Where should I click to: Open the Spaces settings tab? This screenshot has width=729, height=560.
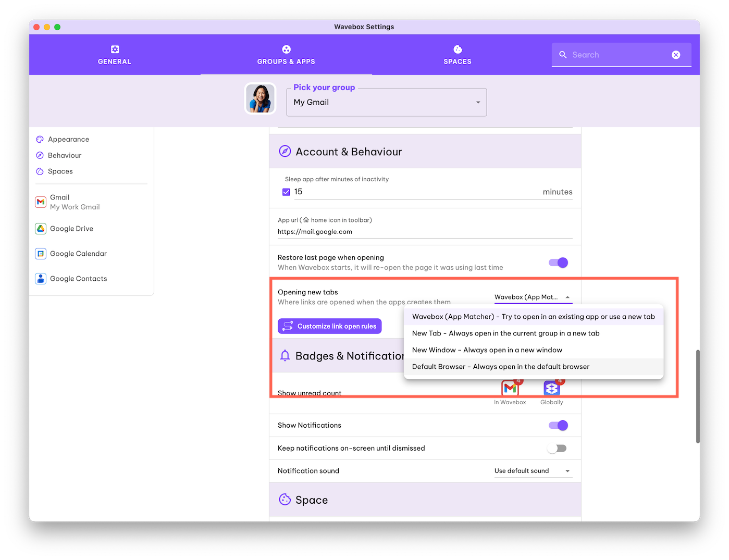(x=458, y=55)
